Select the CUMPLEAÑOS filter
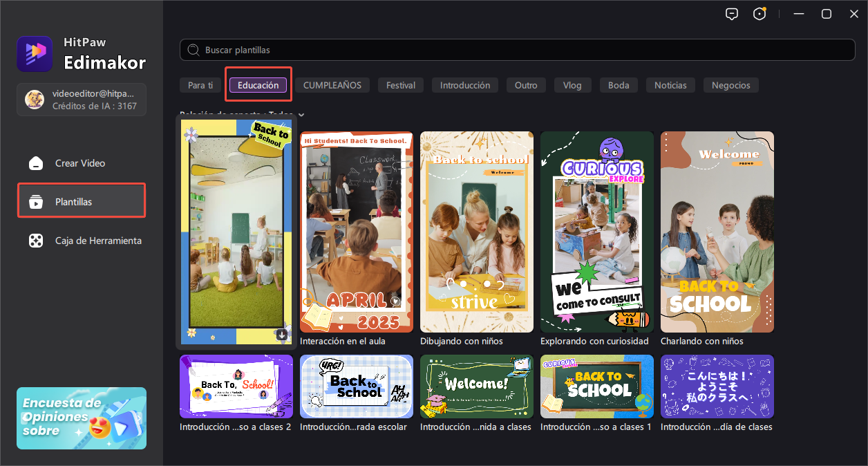This screenshot has width=868, height=466. coord(332,84)
